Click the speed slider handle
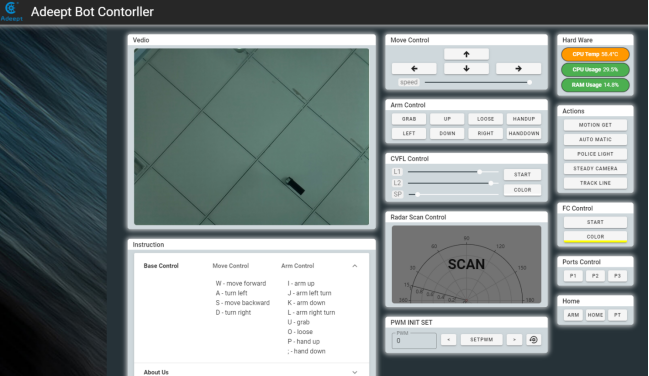This screenshot has height=376, width=649. [x=529, y=82]
